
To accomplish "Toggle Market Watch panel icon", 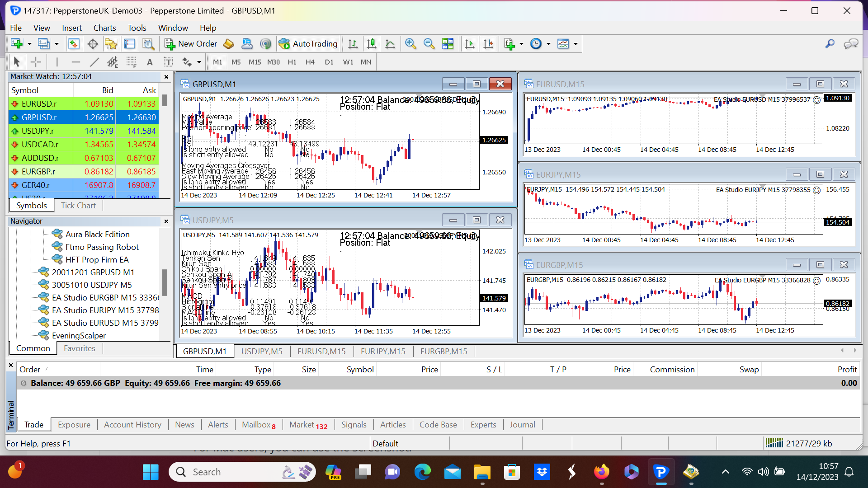I will pyautogui.click(x=74, y=44).
